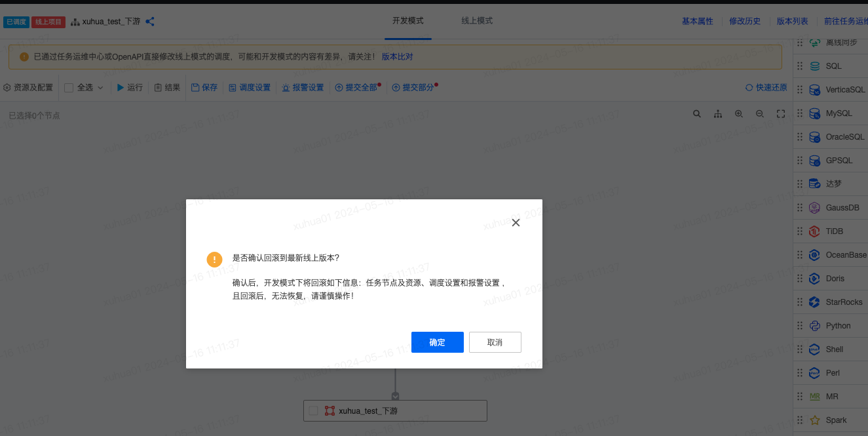Click the share icon next to xuhua_test_下游
The width and height of the screenshot is (868, 436).
[x=150, y=22]
